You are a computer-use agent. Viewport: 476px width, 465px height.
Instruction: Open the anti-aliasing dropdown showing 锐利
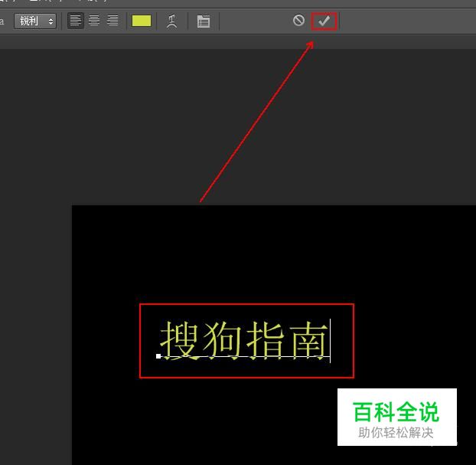[x=35, y=21]
